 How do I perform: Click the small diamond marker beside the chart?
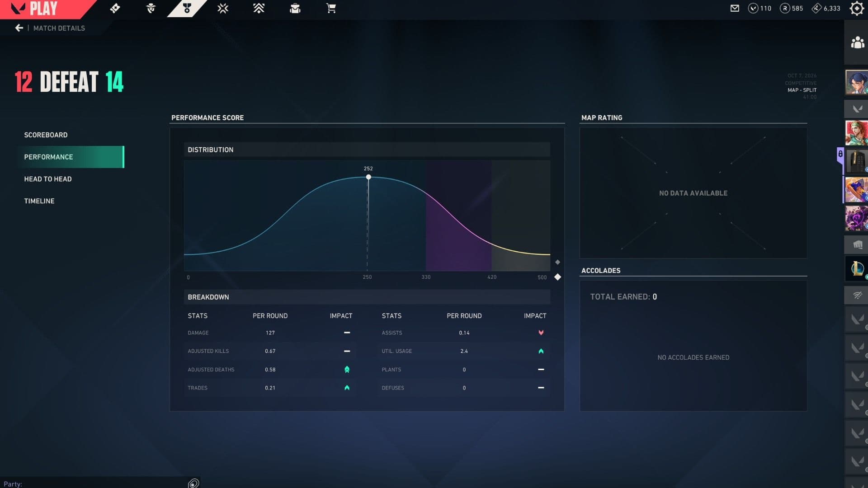pos(557,262)
